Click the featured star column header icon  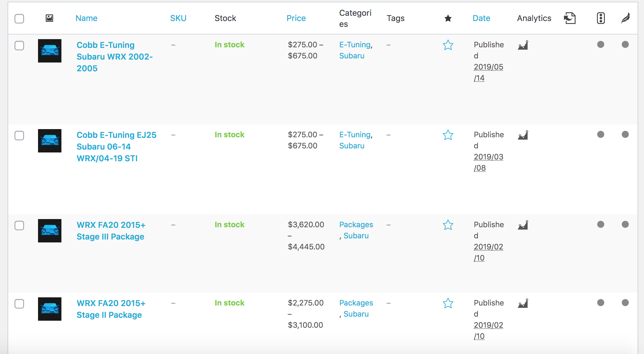pos(448,18)
